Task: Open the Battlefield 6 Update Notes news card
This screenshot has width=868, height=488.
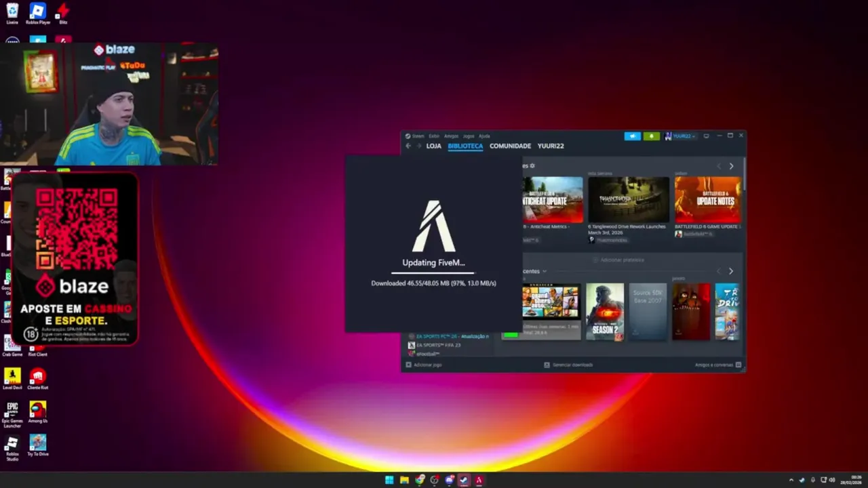Action: [707, 199]
